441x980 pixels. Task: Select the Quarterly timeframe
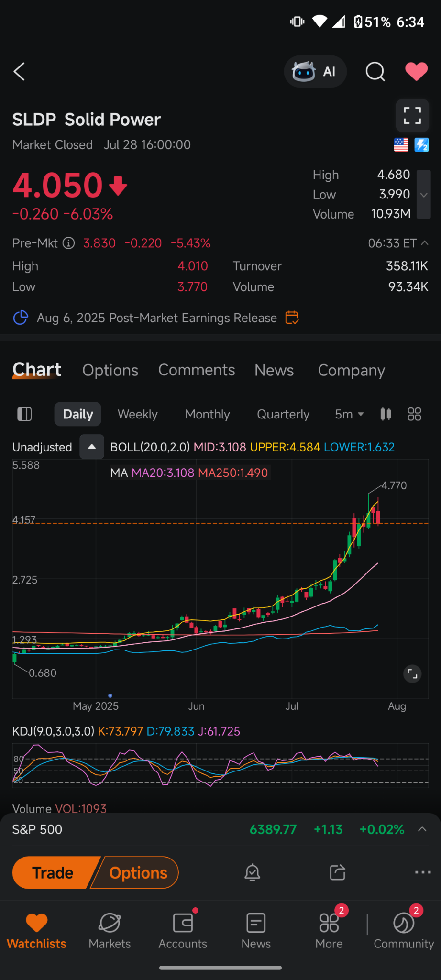[283, 414]
